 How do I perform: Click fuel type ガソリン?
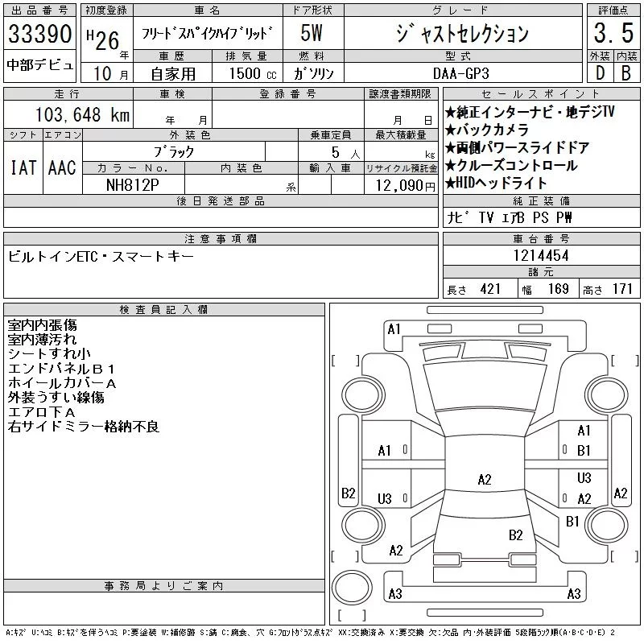[x=313, y=73]
